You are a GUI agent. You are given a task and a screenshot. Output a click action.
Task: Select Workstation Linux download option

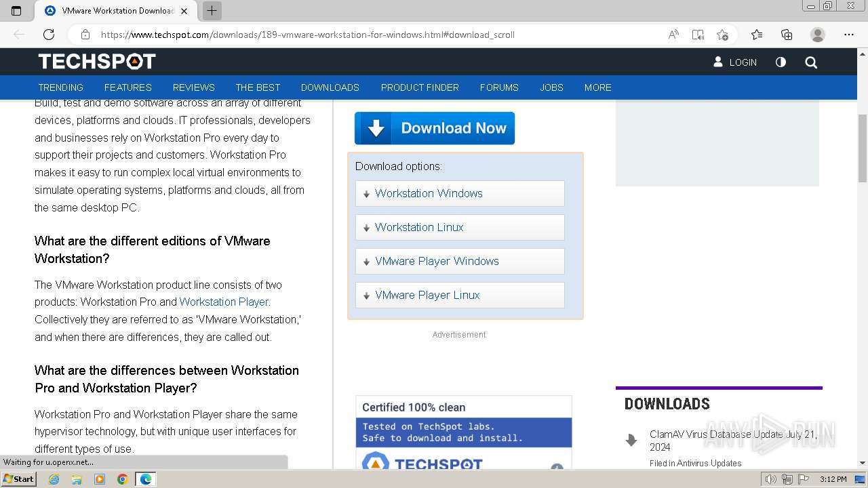coord(460,227)
